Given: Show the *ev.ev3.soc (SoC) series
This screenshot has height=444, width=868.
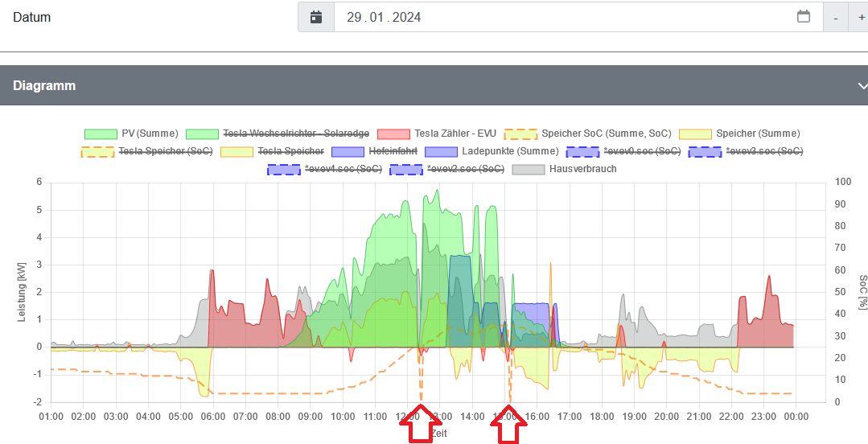Looking at the screenshot, I should [746, 151].
